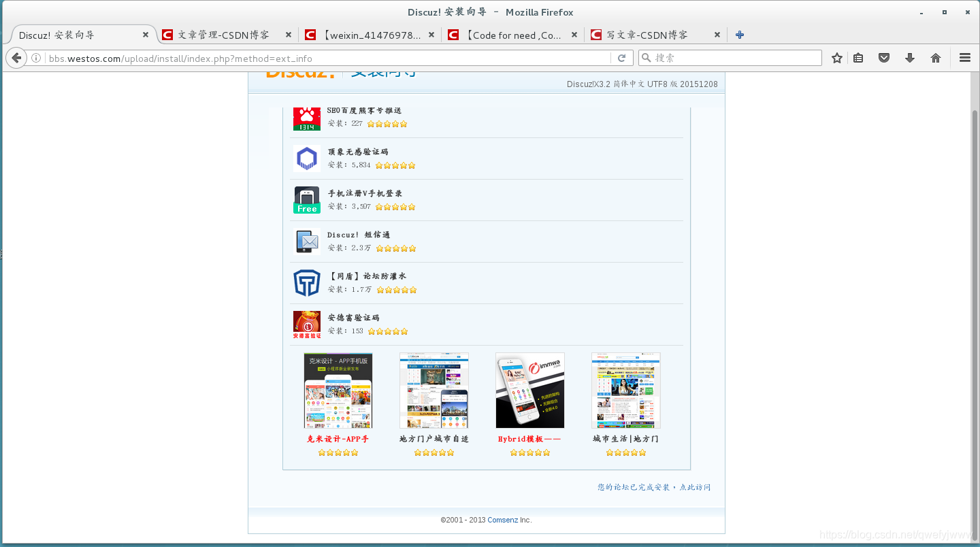
Task: Open the 手机注册V手机登录 plugin link
Action: pyautogui.click(x=365, y=193)
